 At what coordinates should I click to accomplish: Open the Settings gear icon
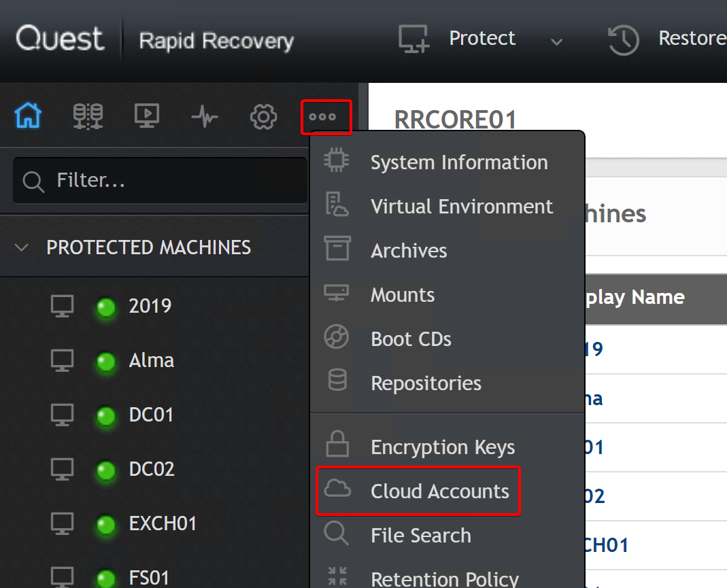[x=263, y=117]
